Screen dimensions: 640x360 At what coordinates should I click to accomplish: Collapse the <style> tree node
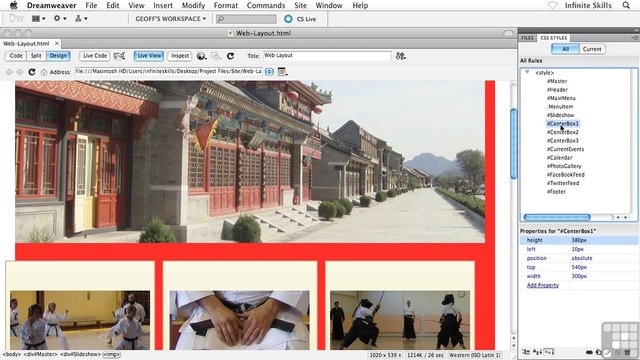coord(527,72)
